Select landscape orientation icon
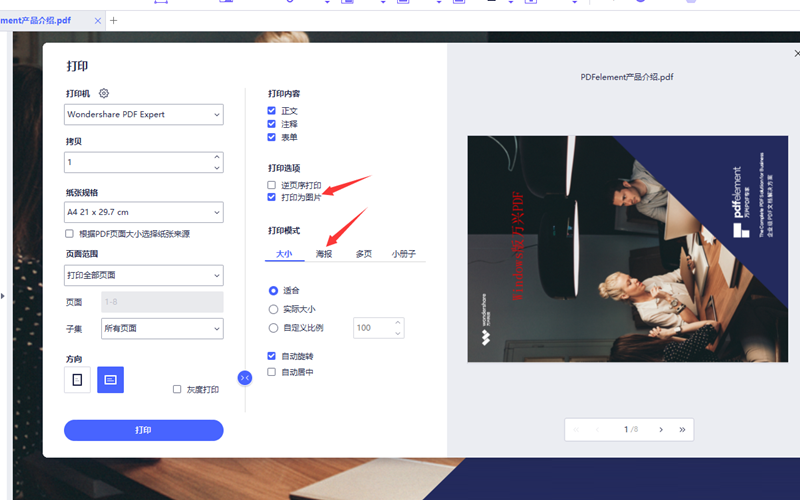800x500 pixels. 110,379
